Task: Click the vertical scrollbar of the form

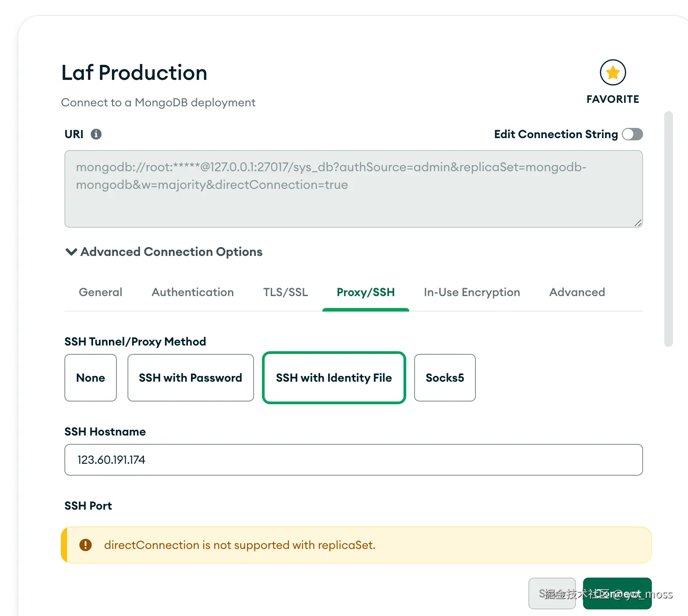Action: (x=669, y=229)
